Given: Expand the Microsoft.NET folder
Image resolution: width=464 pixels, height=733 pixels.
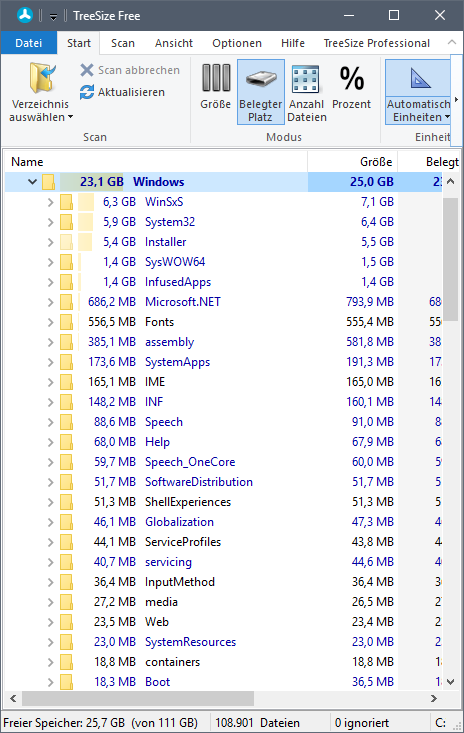Looking at the screenshot, I should tap(50, 302).
